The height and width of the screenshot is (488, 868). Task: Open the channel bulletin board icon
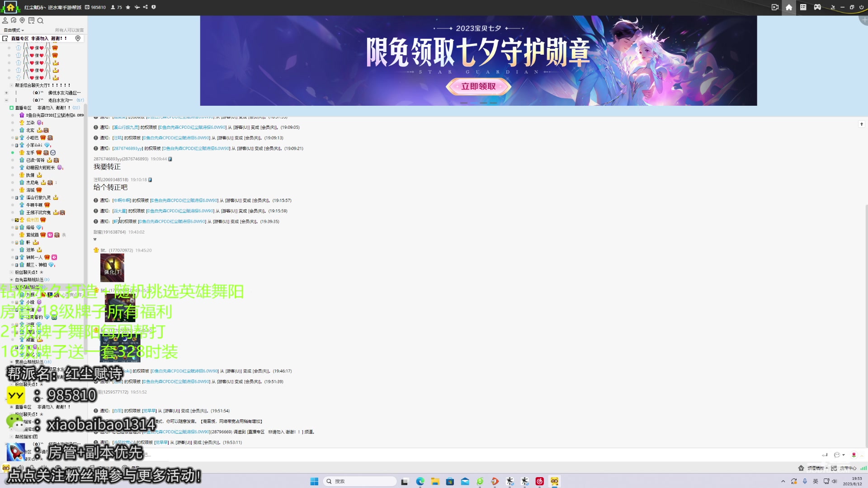pyautogui.click(x=31, y=20)
